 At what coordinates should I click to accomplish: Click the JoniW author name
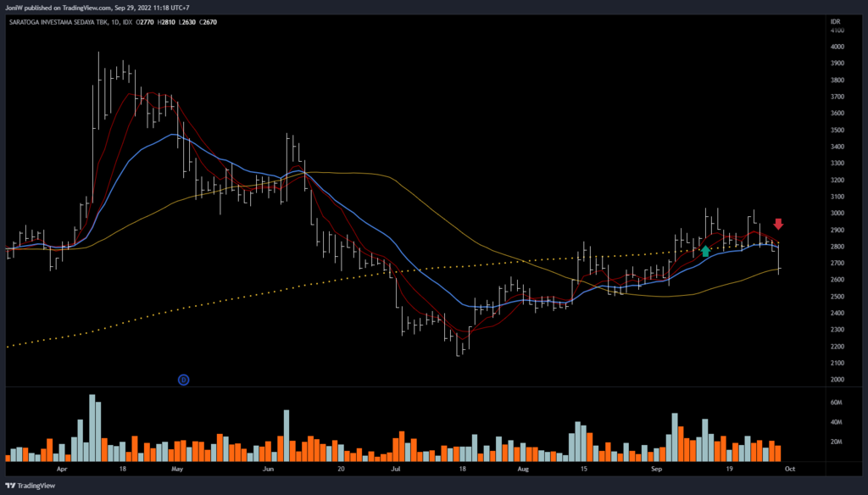(x=16, y=8)
